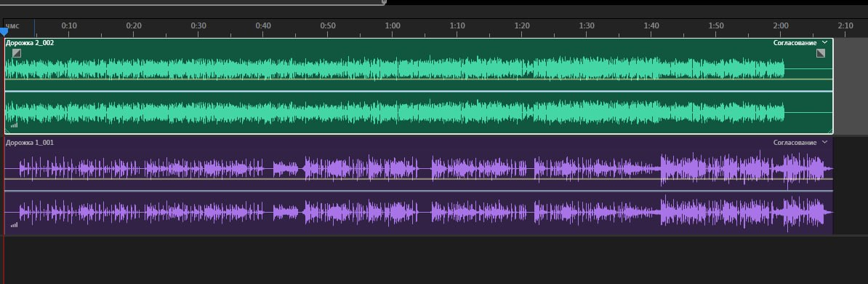Click the 1:40 mark on the time ruler
The height and width of the screenshot is (284, 868).
click(651, 25)
